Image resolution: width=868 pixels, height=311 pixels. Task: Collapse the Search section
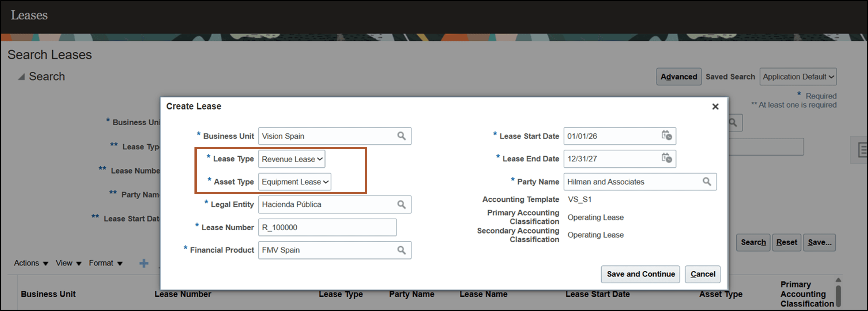point(21,76)
